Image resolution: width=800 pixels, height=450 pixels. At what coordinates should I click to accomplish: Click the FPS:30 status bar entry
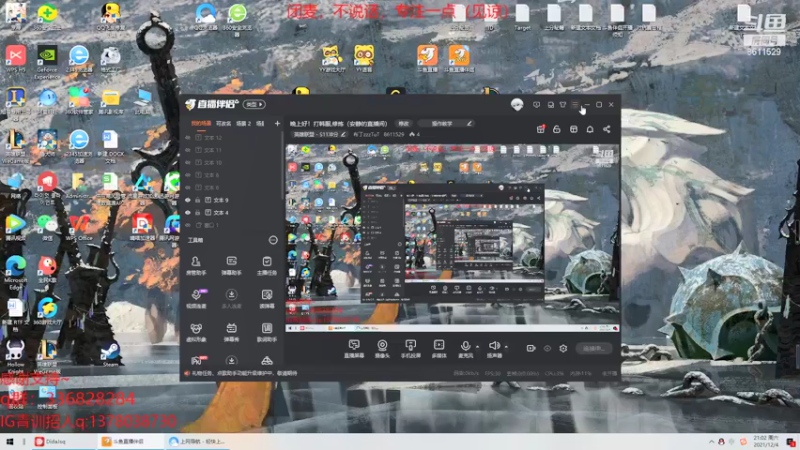click(492, 373)
